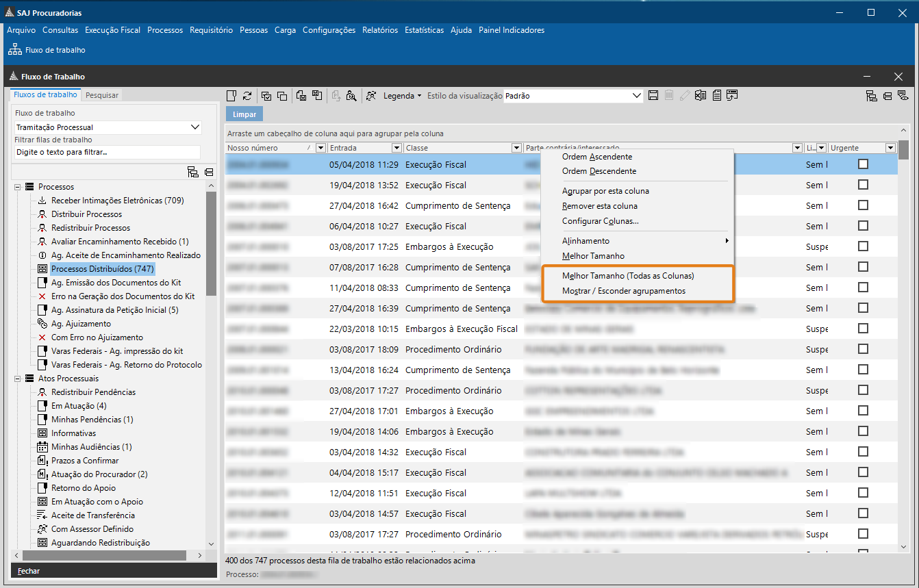This screenshot has width=919, height=588.
Task: Open the Estilo da visualização Padrão dropdown
Action: coord(637,96)
